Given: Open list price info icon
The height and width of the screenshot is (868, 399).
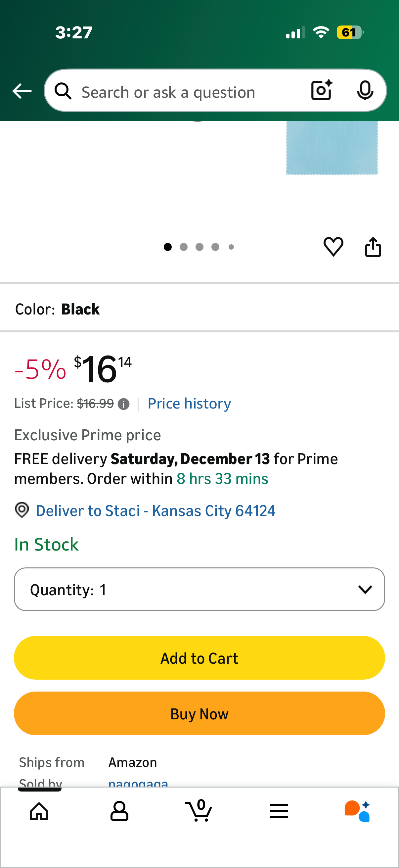Looking at the screenshot, I should [x=124, y=404].
